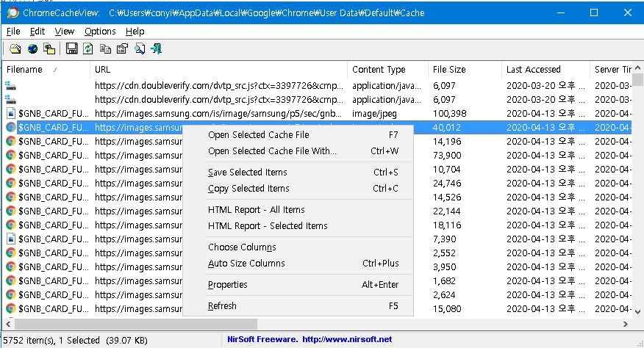Sort by the Last Accessed column header
Image resolution: width=644 pixels, height=348 pixels.
[x=545, y=70]
